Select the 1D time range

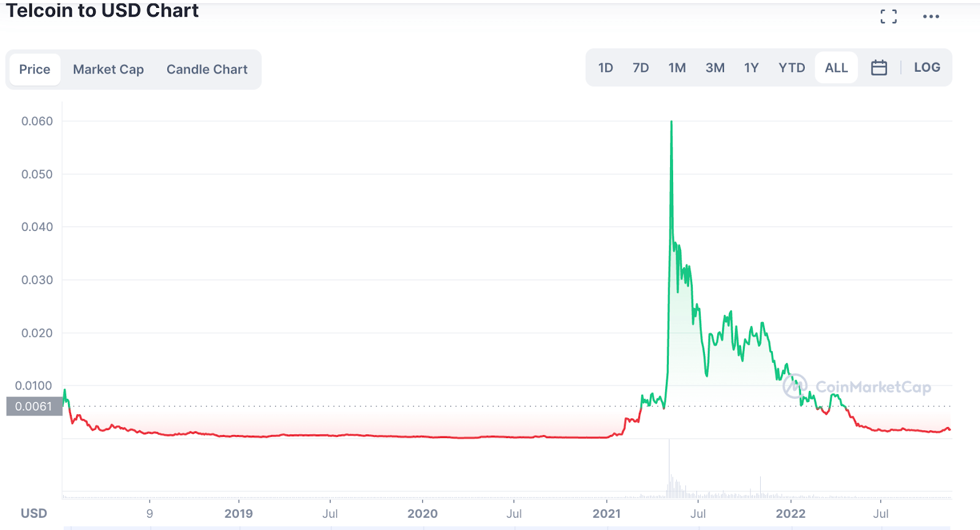(605, 68)
